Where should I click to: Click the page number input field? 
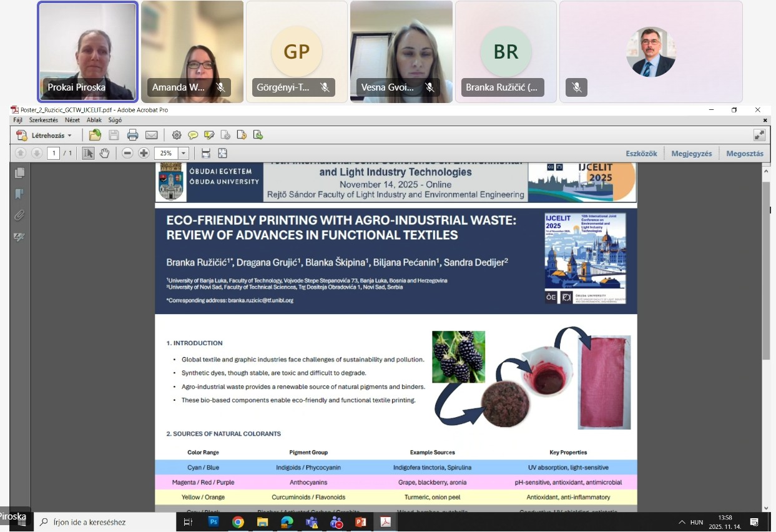tap(53, 153)
